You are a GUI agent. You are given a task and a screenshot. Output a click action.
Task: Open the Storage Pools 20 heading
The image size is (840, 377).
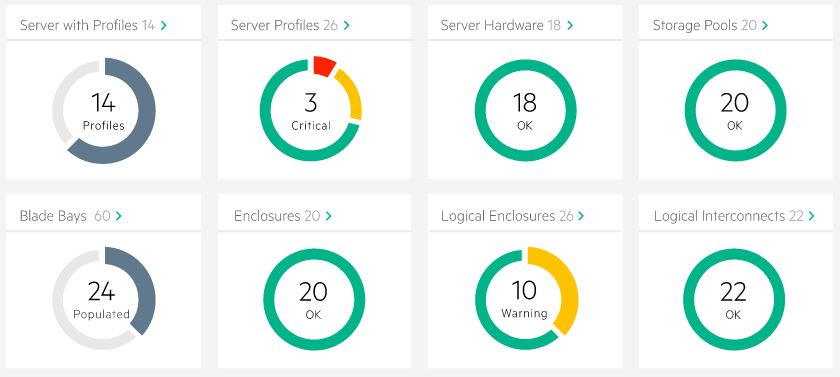tap(704, 25)
